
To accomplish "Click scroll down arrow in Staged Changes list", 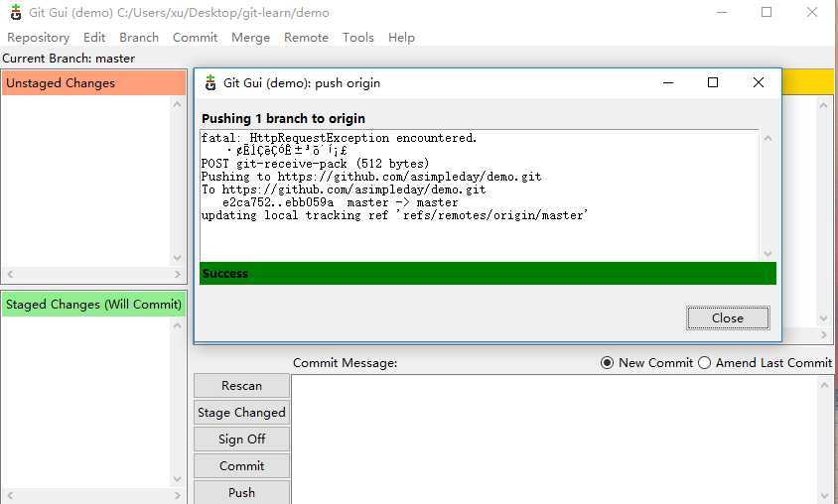I will point(178,479).
